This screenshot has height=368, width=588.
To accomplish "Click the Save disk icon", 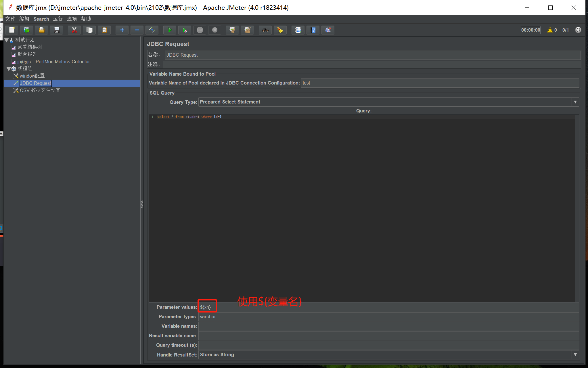I will coord(57,30).
